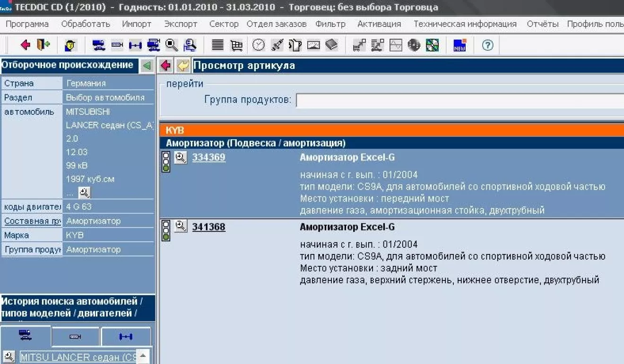The height and width of the screenshot is (364, 624).
Task: Click the magnifying glass search toolbar icon
Action: click(172, 45)
